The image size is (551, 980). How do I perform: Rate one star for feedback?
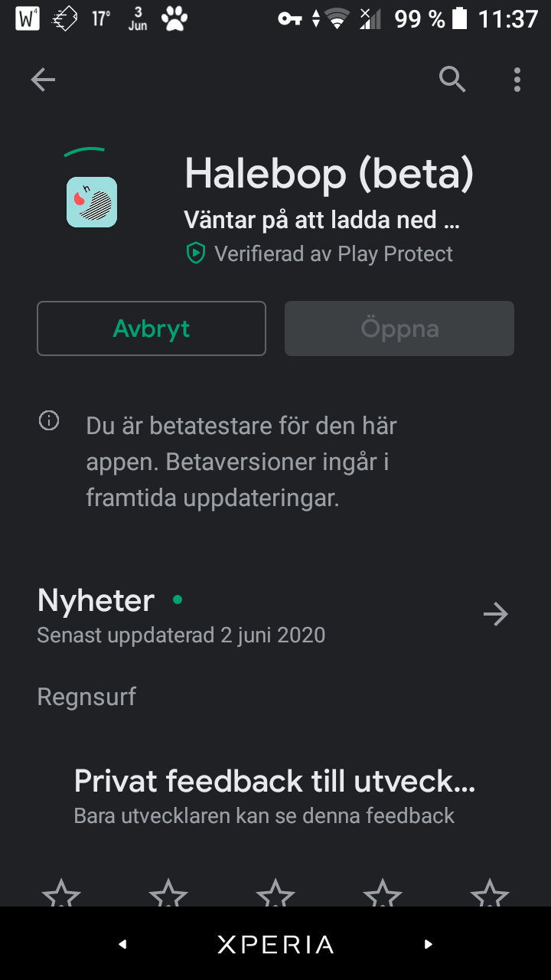click(61, 894)
